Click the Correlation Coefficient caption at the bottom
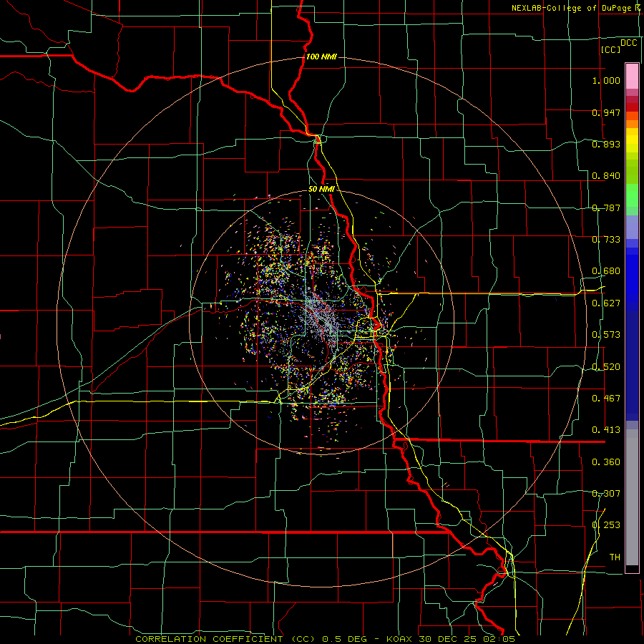 pyautogui.click(x=325, y=639)
